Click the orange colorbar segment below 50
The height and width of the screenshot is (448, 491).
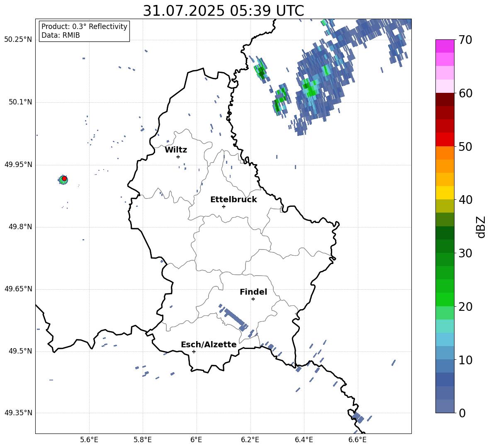point(445,153)
